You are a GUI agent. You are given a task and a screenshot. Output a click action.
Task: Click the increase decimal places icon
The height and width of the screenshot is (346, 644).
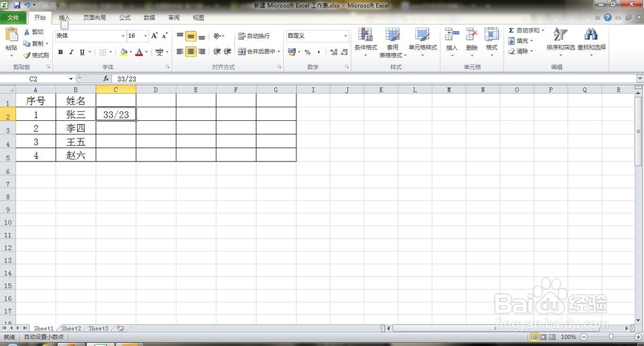pyautogui.click(x=334, y=52)
